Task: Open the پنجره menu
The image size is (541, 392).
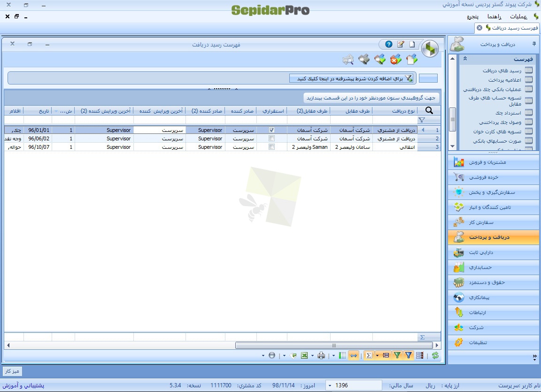Action: 473,16
